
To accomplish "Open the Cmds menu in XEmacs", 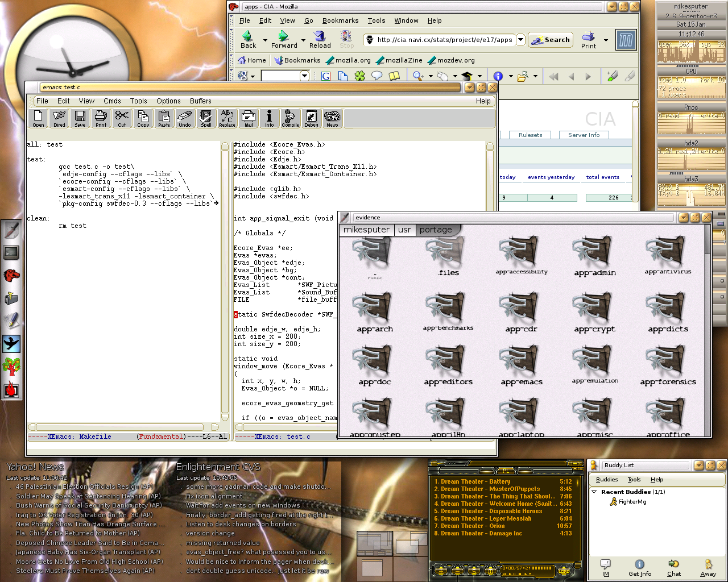I will [x=112, y=101].
